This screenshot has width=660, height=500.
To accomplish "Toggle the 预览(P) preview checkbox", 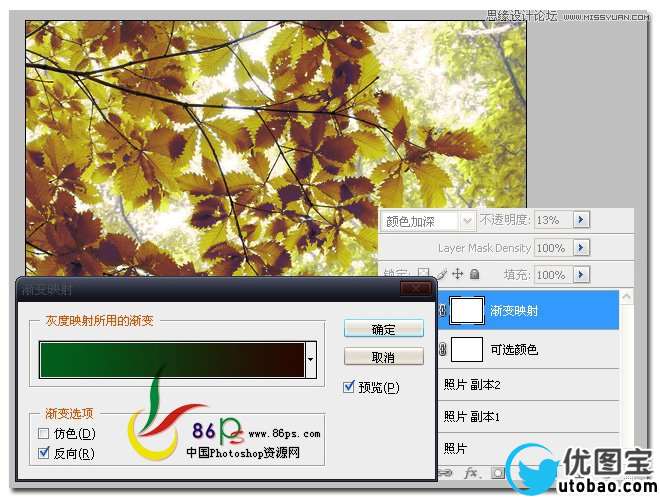I will click(x=349, y=386).
